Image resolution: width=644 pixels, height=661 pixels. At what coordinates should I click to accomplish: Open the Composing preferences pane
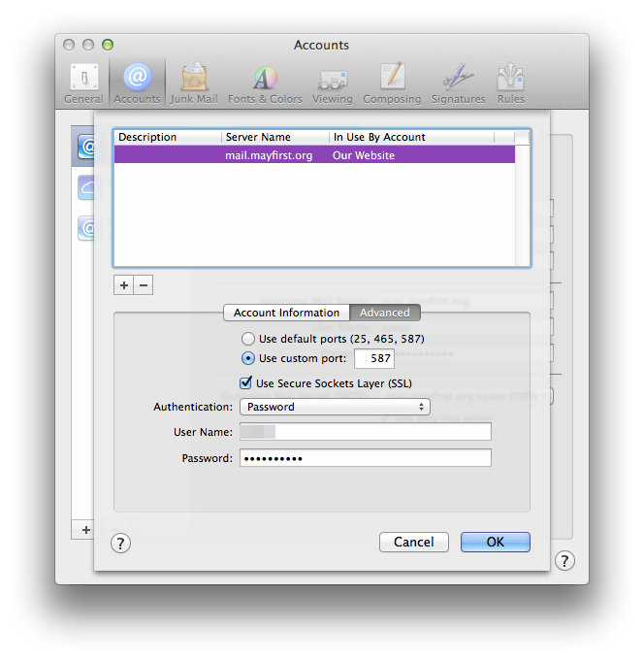(392, 83)
